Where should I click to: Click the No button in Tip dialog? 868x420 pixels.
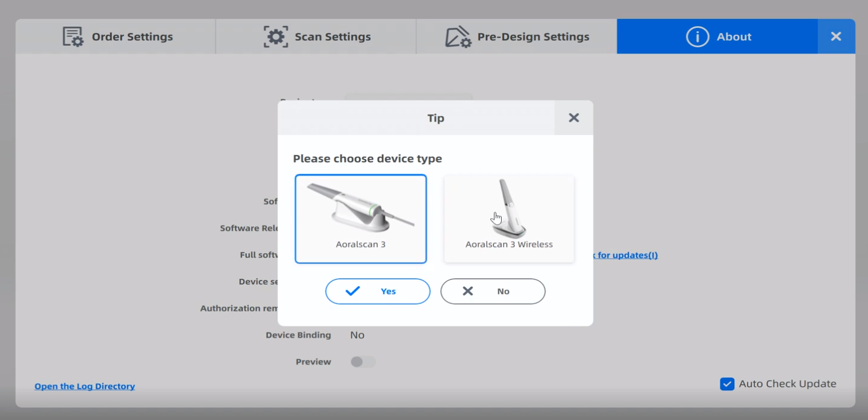click(x=493, y=291)
